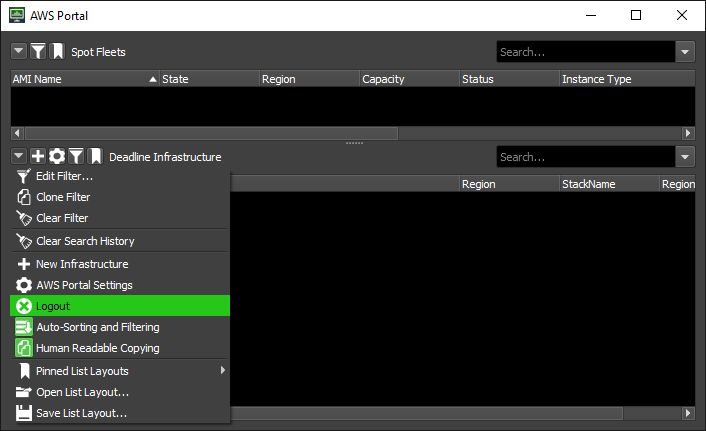
Task: Click the bookmark icon beside Spot Fleets
Action: 57,51
